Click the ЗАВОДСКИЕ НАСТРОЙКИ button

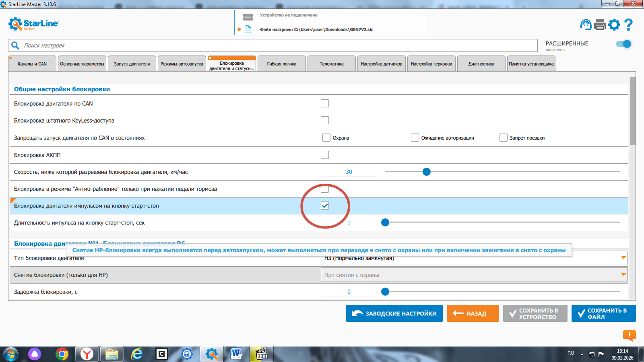(x=394, y=313)
